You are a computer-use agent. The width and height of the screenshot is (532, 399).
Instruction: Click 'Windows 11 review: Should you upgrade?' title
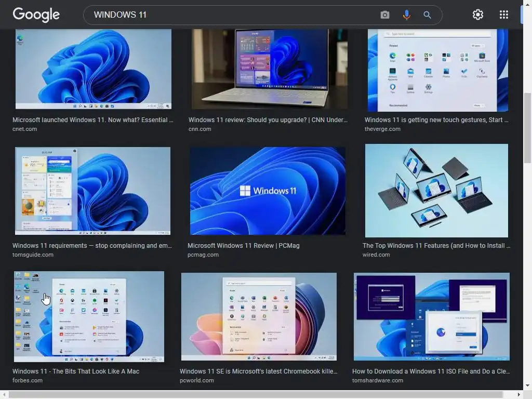pyautogui.click(x=268, y=120)
